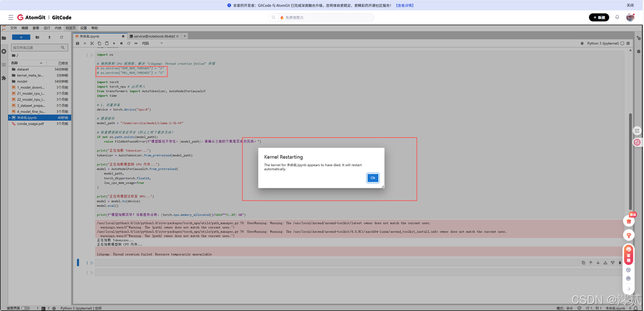The height and width of the screenshot is (311, 644).
Task: Click Python 3 (ipykernel) kernel name
Action: click(x=603, y=43)
